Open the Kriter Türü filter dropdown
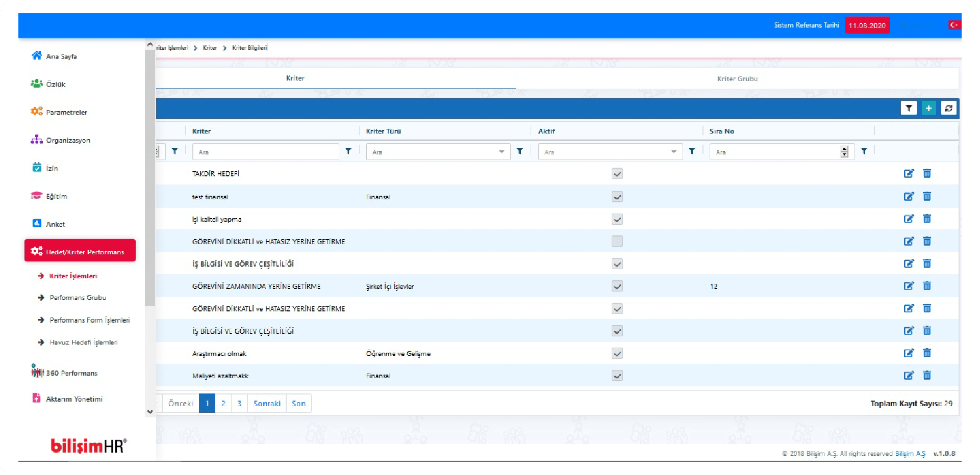Image resolution: width=980 pixels, height=475 pixels. click(438, 152)
